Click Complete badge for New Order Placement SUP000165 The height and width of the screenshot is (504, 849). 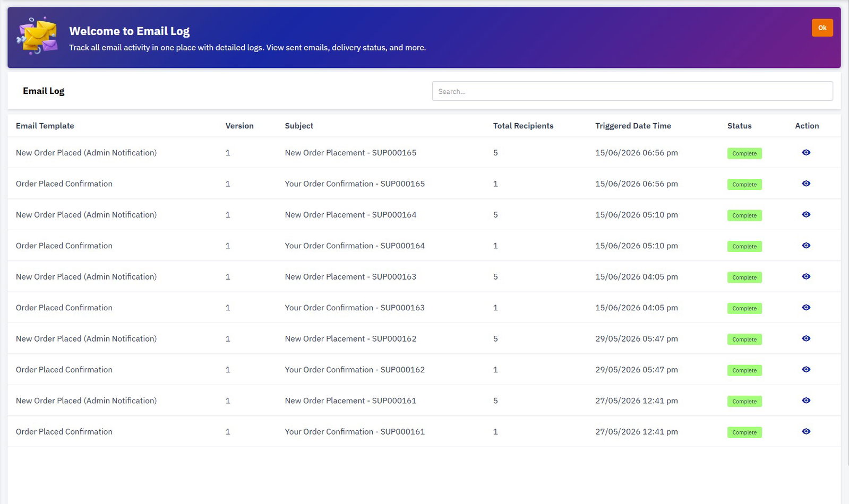click(744, 153)
